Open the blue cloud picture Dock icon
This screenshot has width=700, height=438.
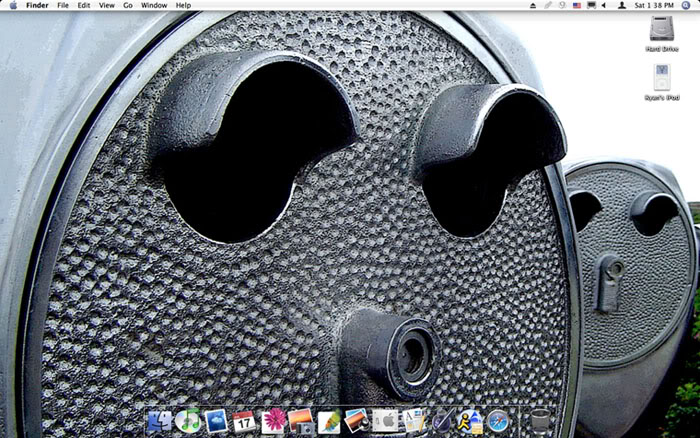[216, 421]
